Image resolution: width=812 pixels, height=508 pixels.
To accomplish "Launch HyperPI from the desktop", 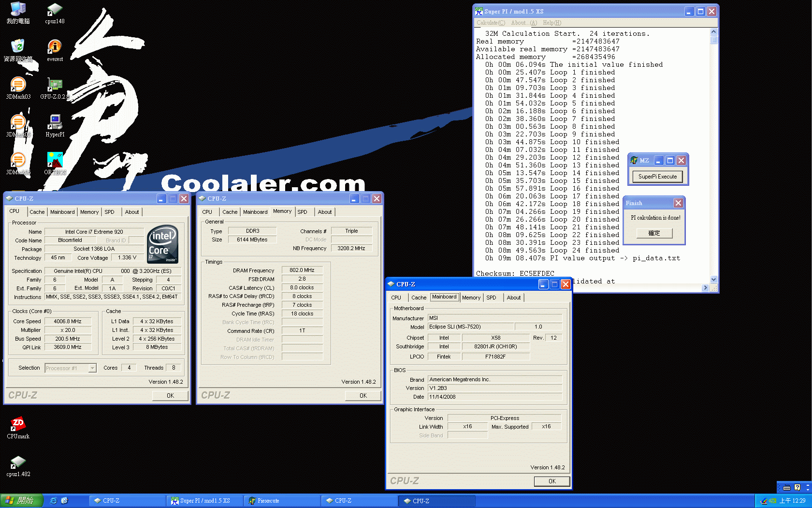I will [x=55, y=126].
